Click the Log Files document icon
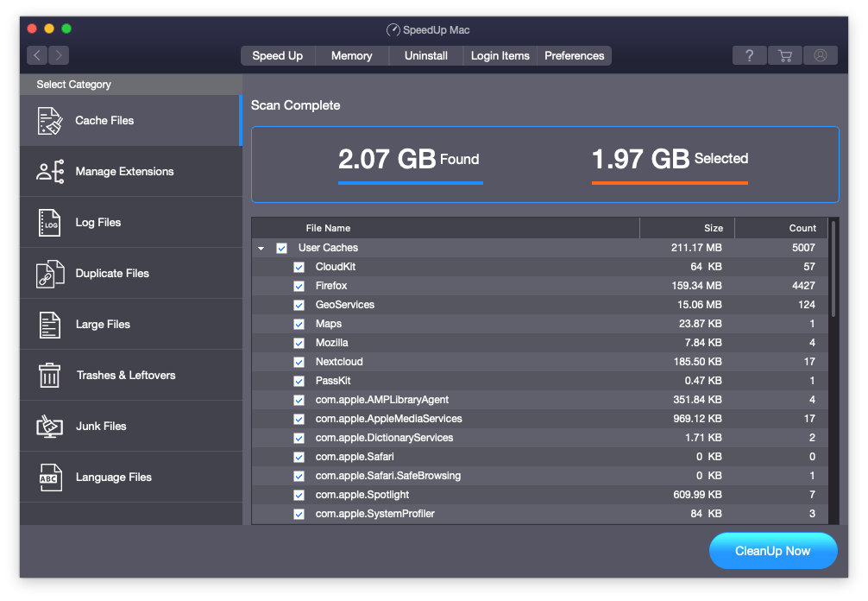868x601 pixels. point(50,223)
